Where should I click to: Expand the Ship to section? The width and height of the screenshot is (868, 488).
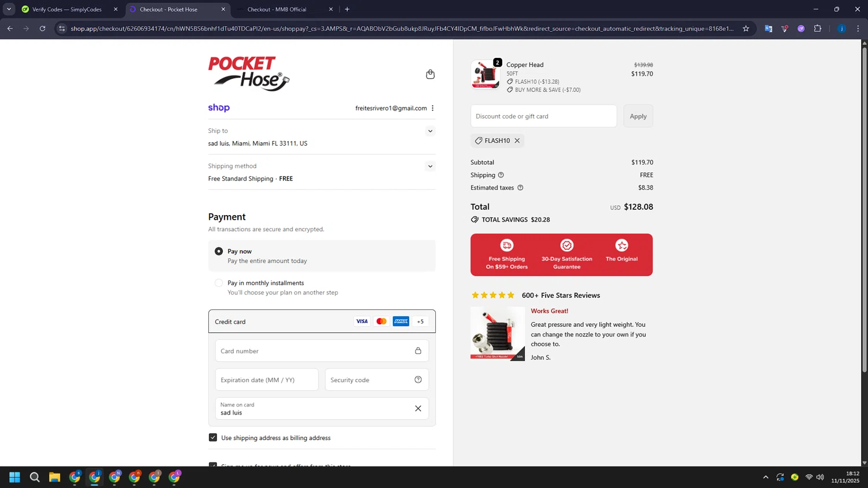430,131
